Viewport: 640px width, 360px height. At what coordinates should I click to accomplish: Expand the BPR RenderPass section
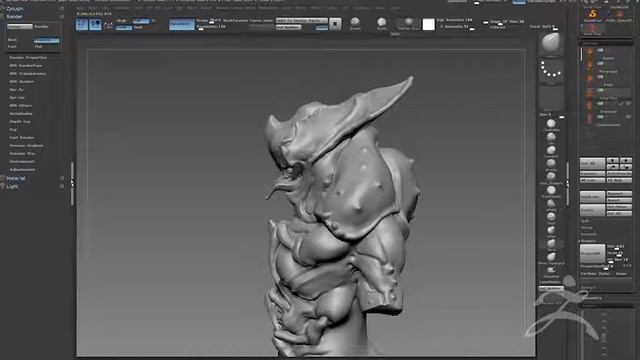click(25, 66)
